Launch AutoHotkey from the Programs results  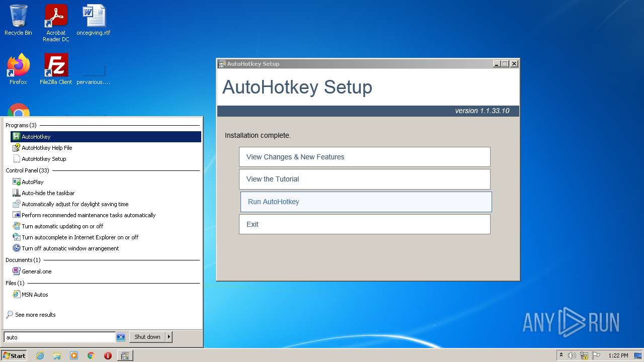click(x=106, y=137)
